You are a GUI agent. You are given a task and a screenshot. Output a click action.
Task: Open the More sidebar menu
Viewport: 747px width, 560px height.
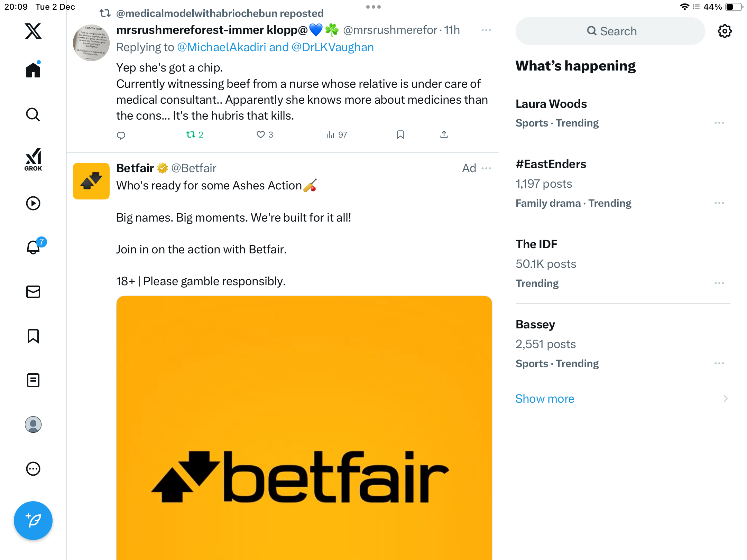pos(33,469)
